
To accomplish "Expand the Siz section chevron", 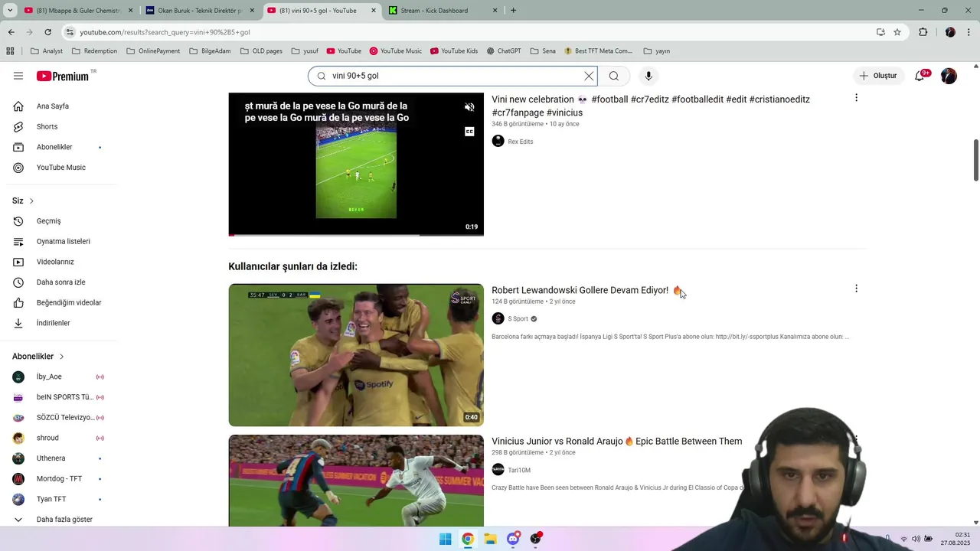I will 31,201.
